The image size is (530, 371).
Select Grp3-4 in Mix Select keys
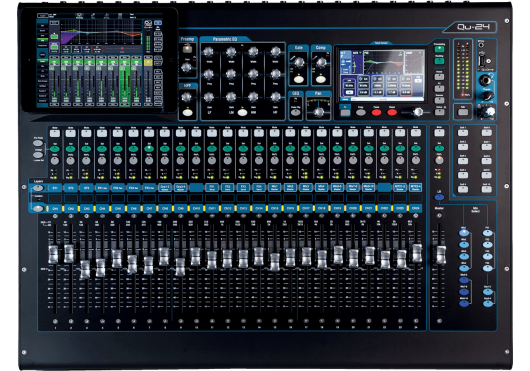pos(487,303)
